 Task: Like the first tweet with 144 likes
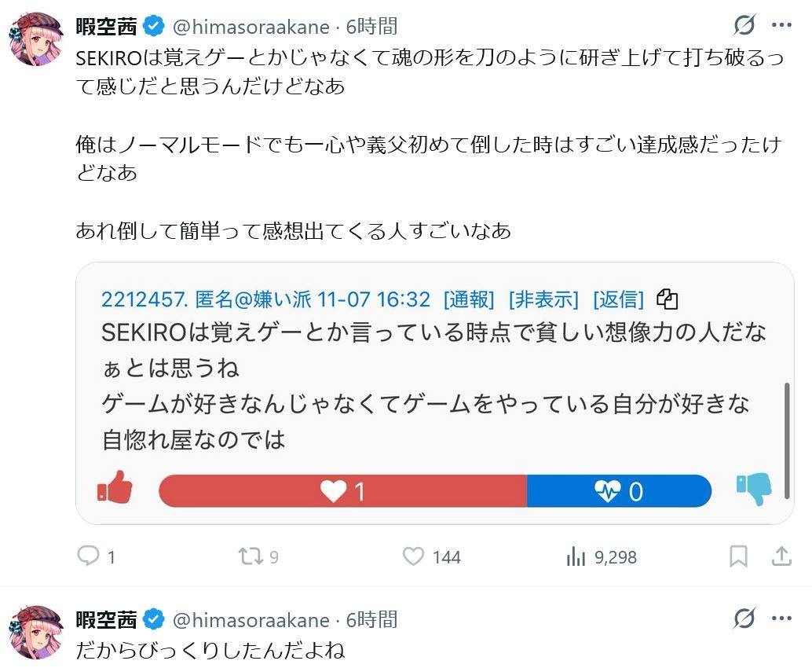(414, 556)
